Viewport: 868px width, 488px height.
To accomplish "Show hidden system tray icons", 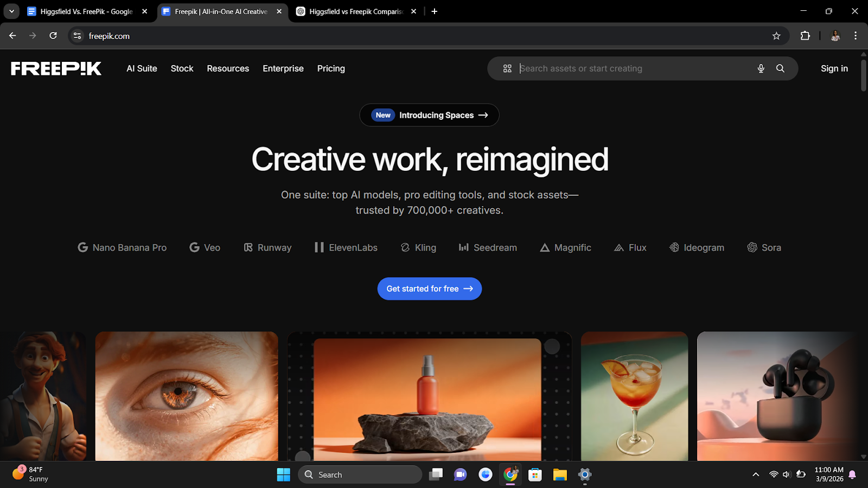I will coord(756,475).
